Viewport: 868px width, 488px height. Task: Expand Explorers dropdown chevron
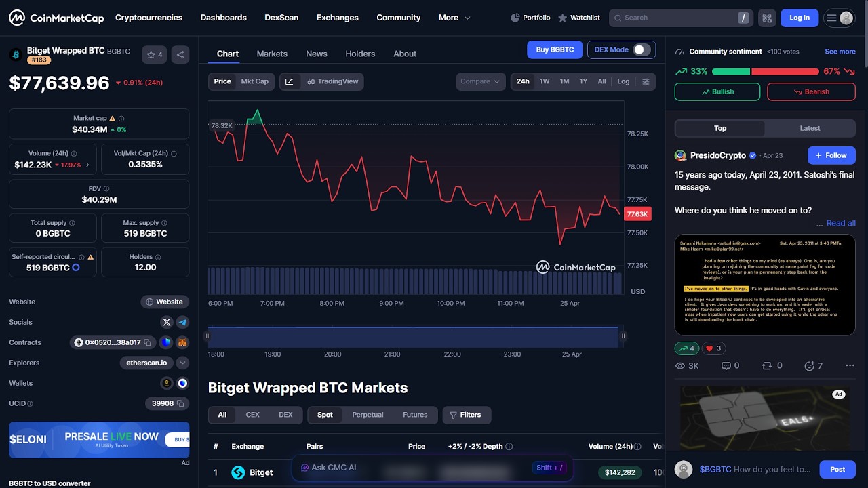tap(182, 363)
